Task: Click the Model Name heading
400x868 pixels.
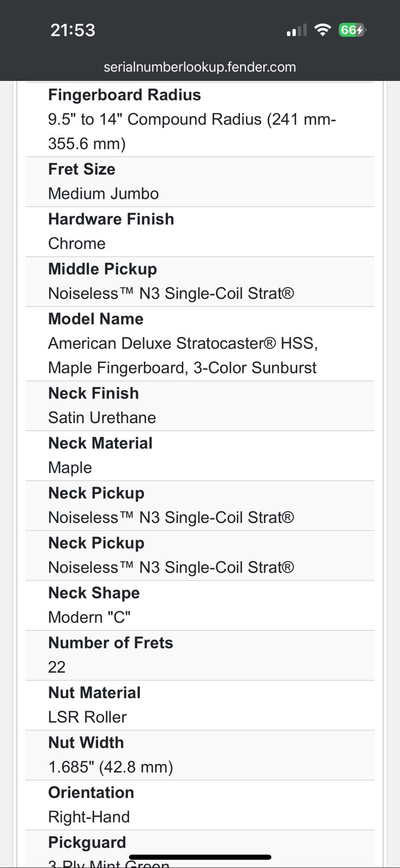Action: pyautogui.click(x=95, y=319)
